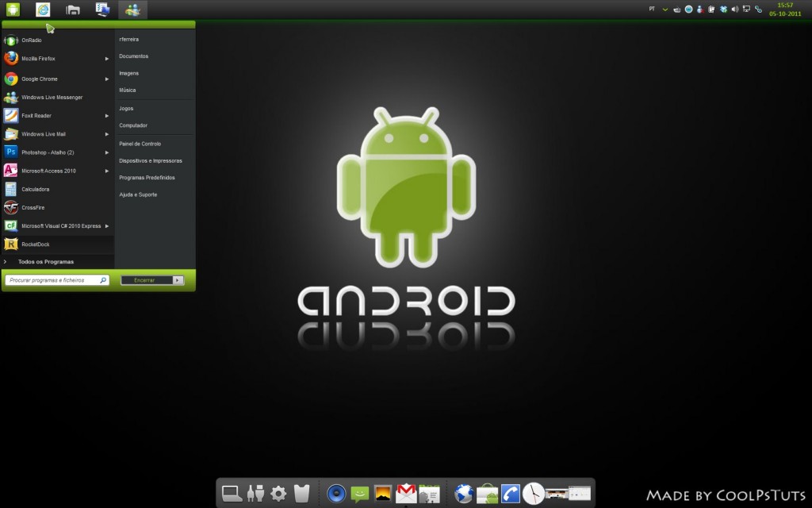Open Imagens folder
The height and width of the screenshot is (508, 812).
129,73
